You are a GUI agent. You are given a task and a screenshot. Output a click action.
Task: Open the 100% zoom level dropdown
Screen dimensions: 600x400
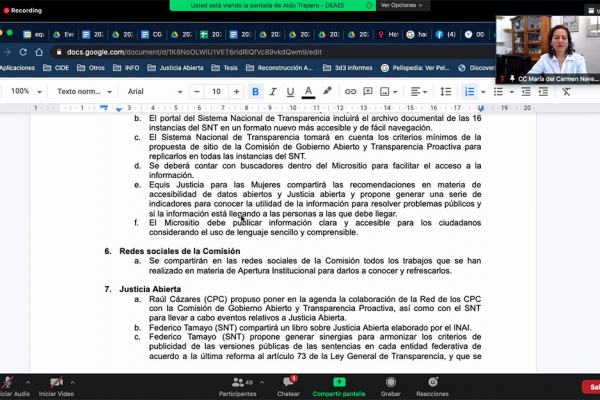(x=25, y=91)
